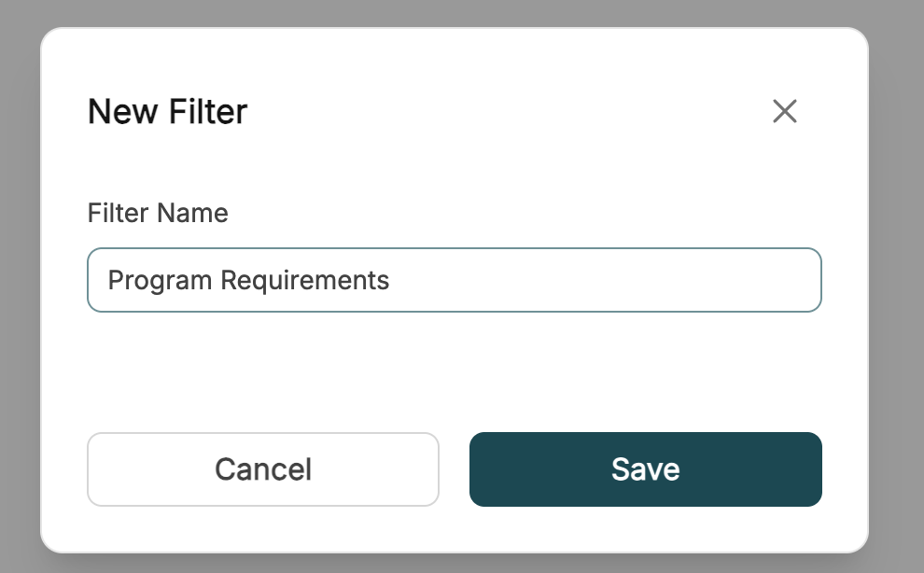Viewport: 924px width, 573px height.
Task: Confirm the filter name with Save
Action: tap(645, 469)
